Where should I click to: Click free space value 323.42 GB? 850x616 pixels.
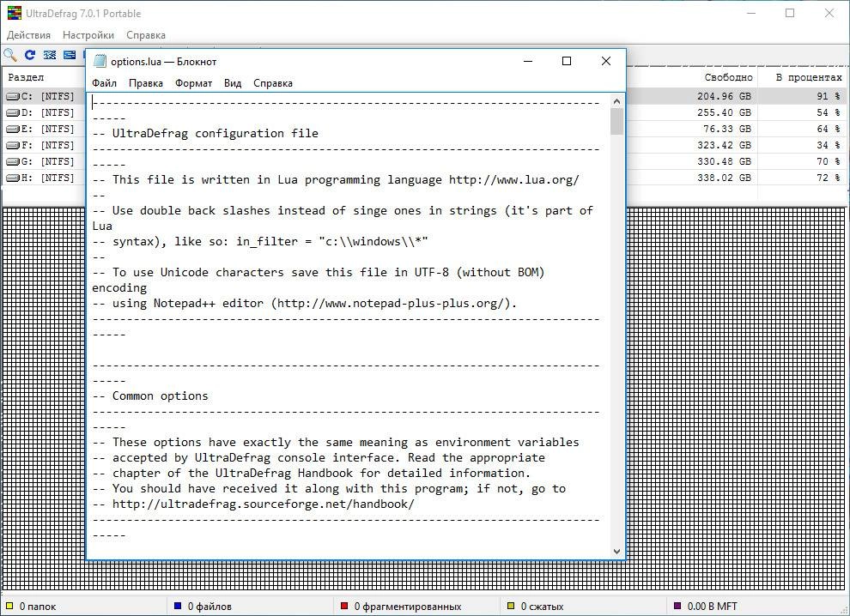[725, 145]
